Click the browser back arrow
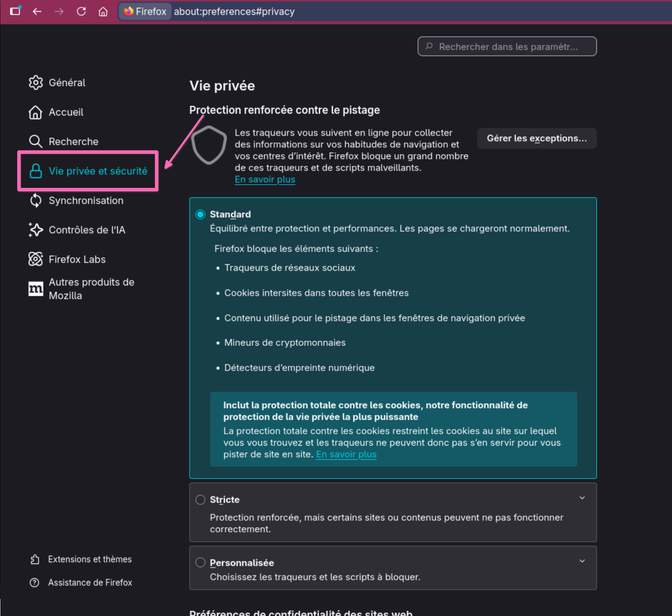Image resolution: width=672 pixels, height=616 pixels. tap(37, 12)
